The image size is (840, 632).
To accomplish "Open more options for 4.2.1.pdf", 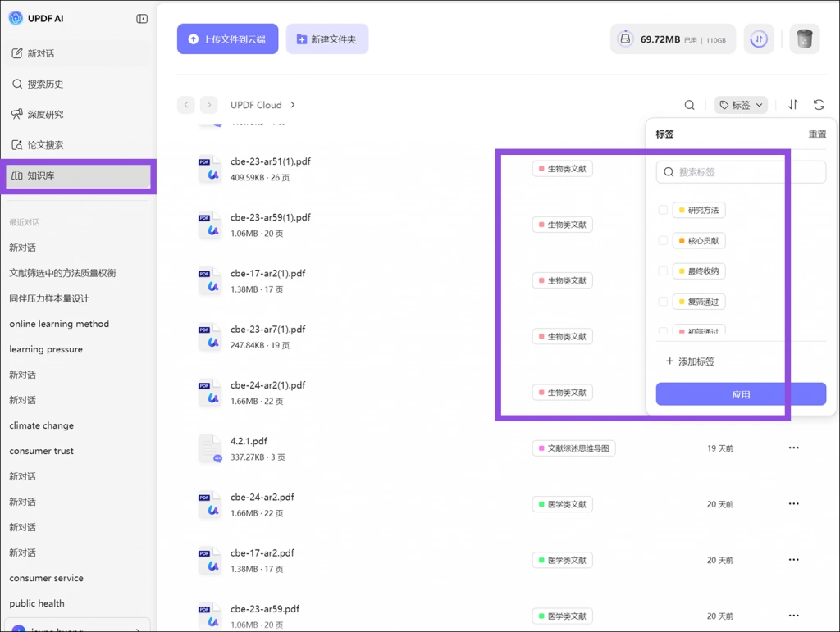I will point(793,448).
